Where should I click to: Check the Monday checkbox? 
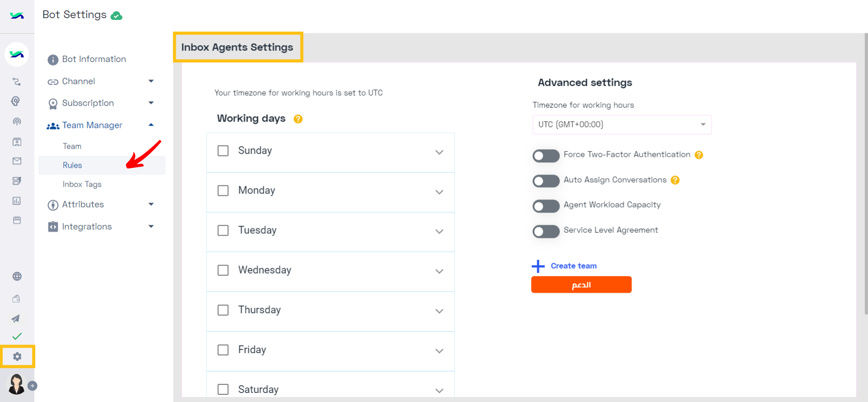223,190
